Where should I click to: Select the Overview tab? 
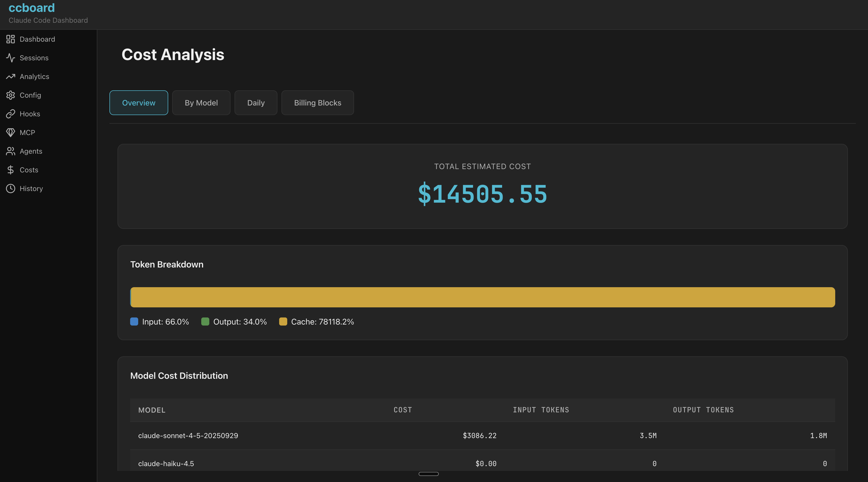[138, 103]
